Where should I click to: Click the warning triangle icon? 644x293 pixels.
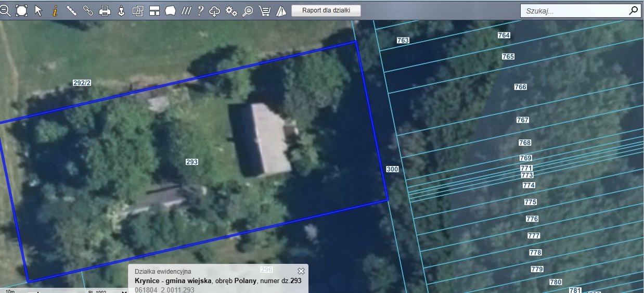click(x=281, y=10)
